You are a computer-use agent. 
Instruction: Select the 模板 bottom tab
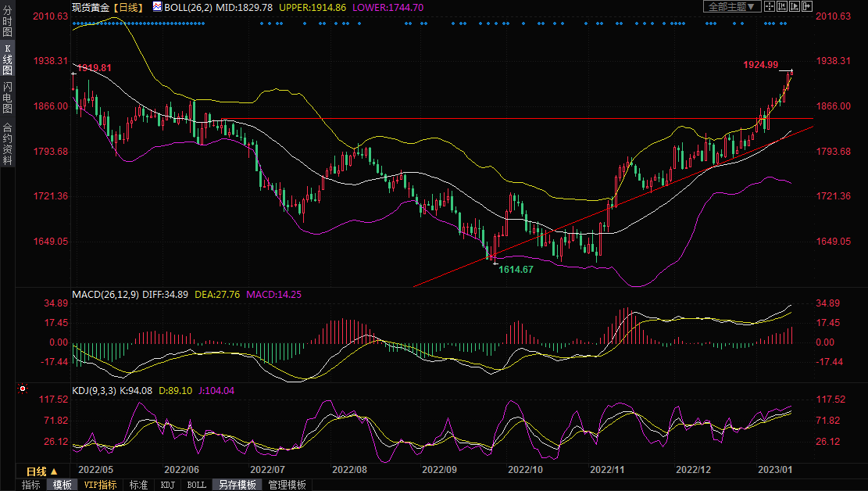pyautogui.click(x=62, y=485)
